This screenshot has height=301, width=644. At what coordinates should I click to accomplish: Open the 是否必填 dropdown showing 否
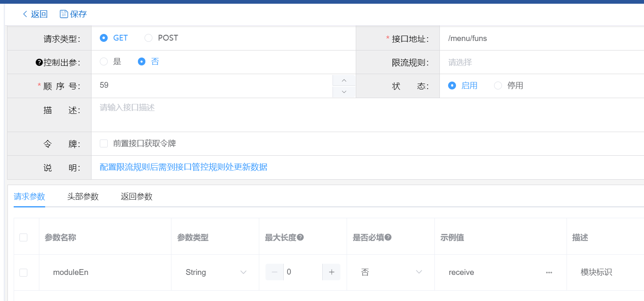click(391, 272)
